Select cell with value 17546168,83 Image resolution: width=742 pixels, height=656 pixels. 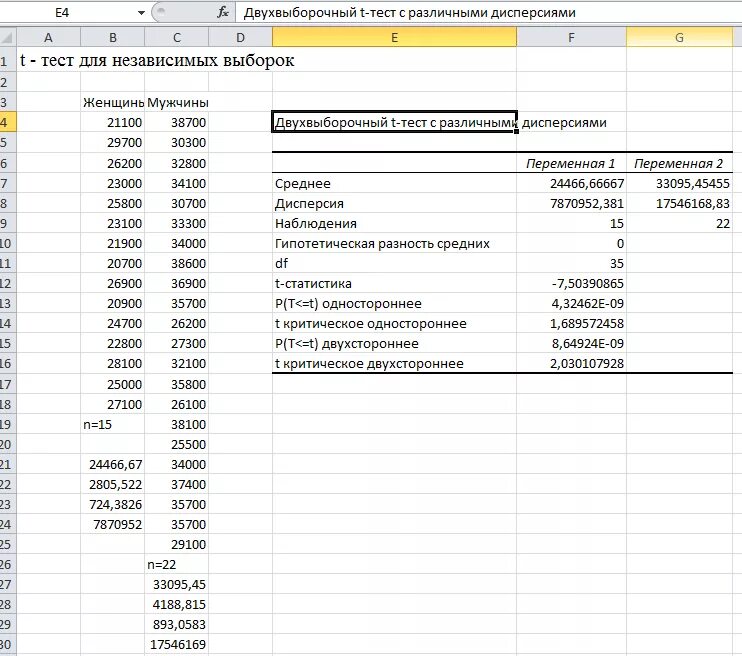click(x=679, y=203)
